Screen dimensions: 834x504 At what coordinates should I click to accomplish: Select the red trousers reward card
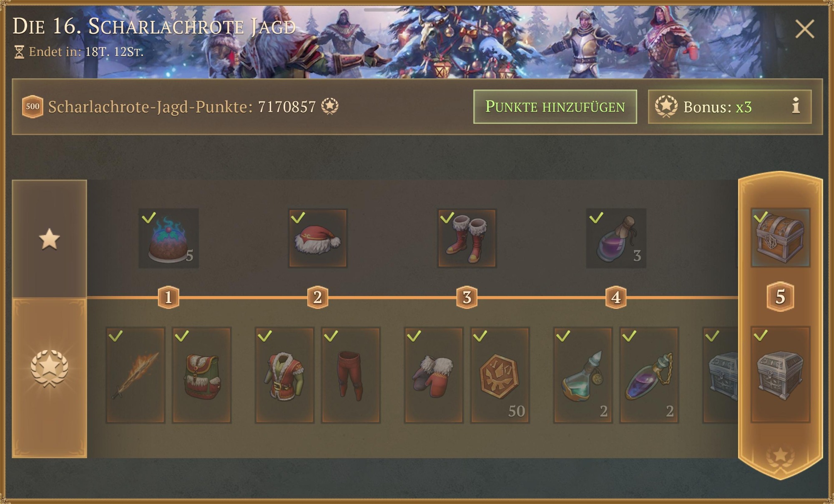[351, 375]
